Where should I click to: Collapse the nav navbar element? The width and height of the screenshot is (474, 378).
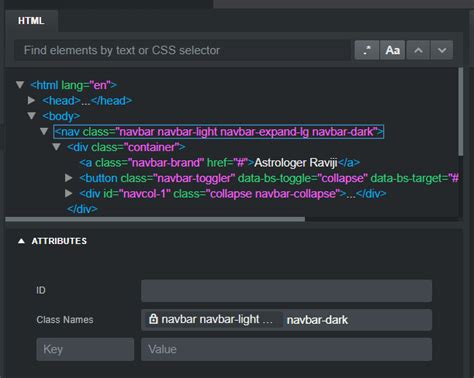point(44,131)
